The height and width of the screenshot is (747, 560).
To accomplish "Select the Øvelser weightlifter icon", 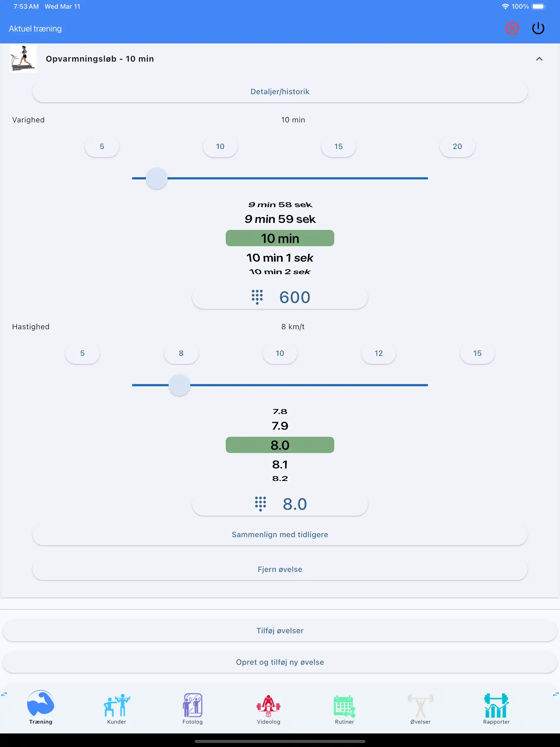I will tap(421, 706).
